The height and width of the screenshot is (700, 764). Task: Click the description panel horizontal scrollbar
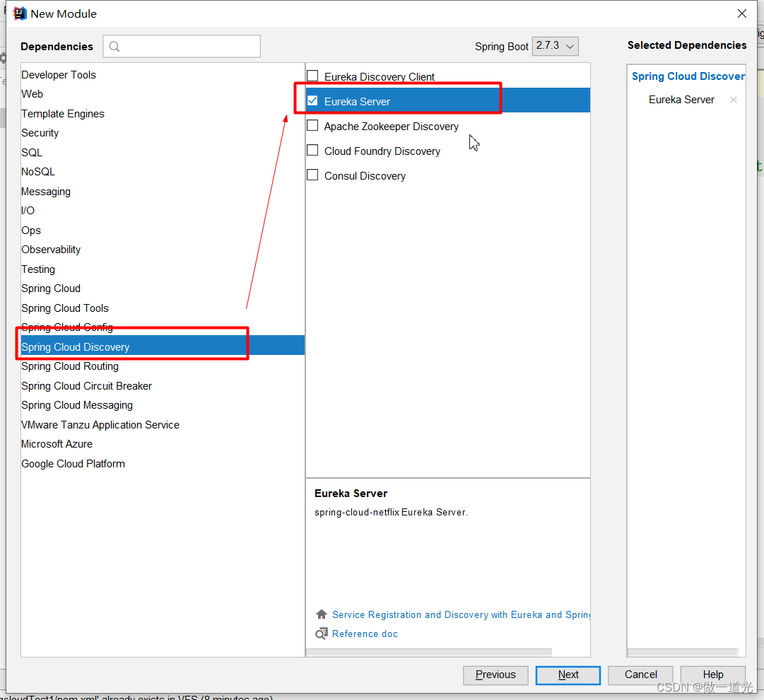coord(429,652)
